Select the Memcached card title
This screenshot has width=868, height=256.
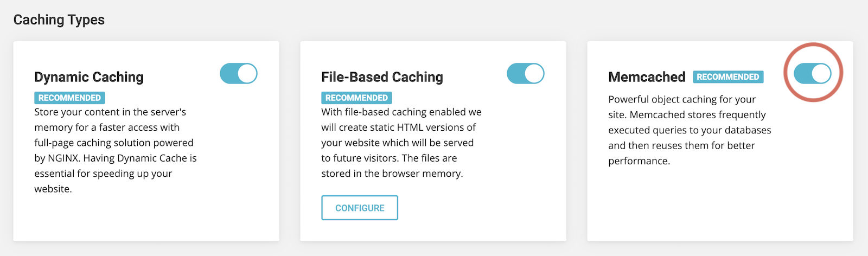pyautogui.click(x=647, y=77)
